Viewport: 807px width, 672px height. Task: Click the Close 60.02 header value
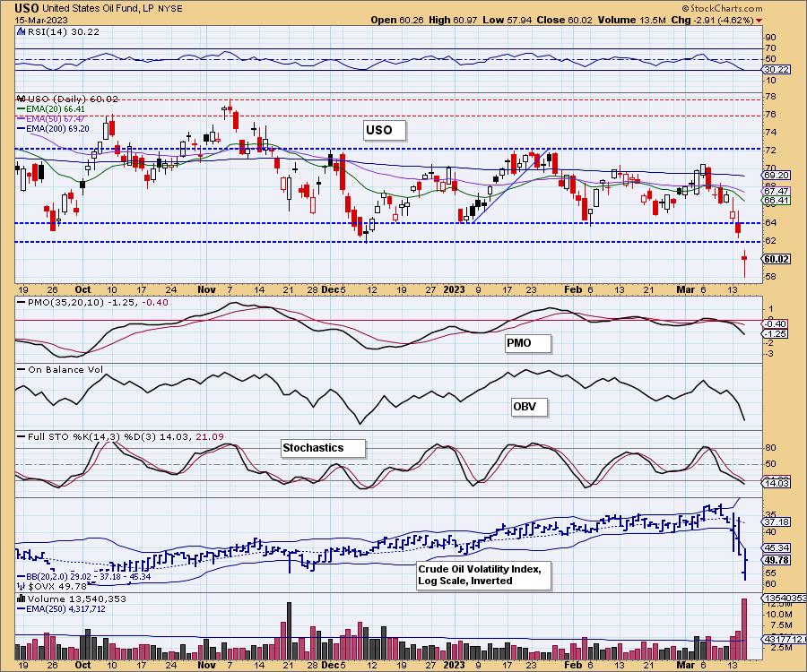(564, 20)
